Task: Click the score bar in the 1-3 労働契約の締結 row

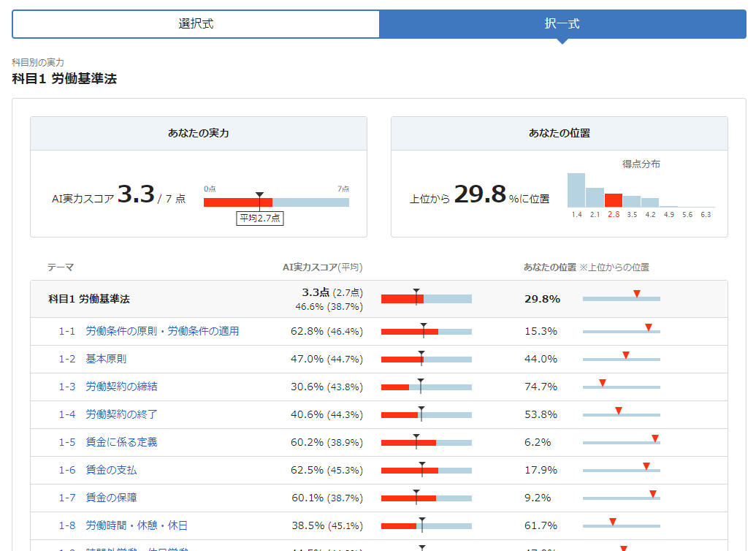Action: (427, 387)
